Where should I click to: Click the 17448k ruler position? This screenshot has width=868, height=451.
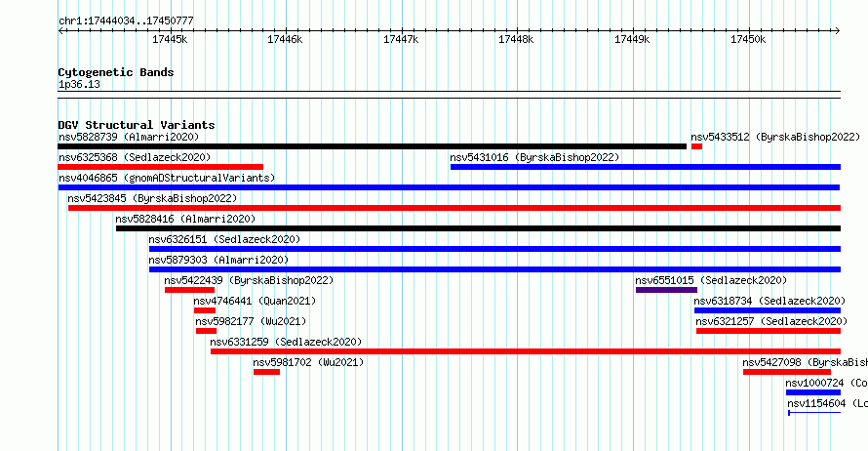[516, 39]
